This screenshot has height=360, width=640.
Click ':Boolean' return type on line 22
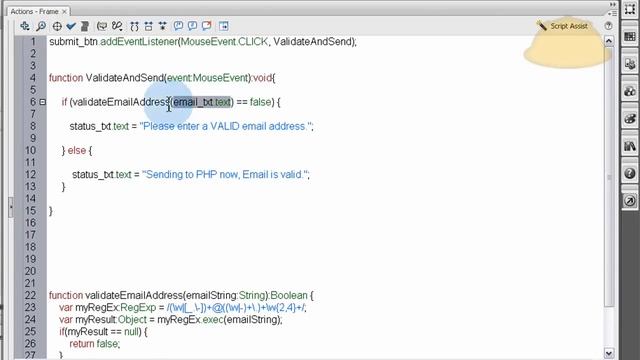287,296
